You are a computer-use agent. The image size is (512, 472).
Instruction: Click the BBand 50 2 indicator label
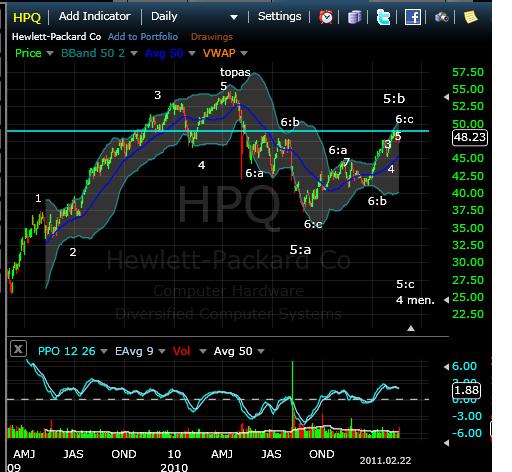tap(93, 53)
